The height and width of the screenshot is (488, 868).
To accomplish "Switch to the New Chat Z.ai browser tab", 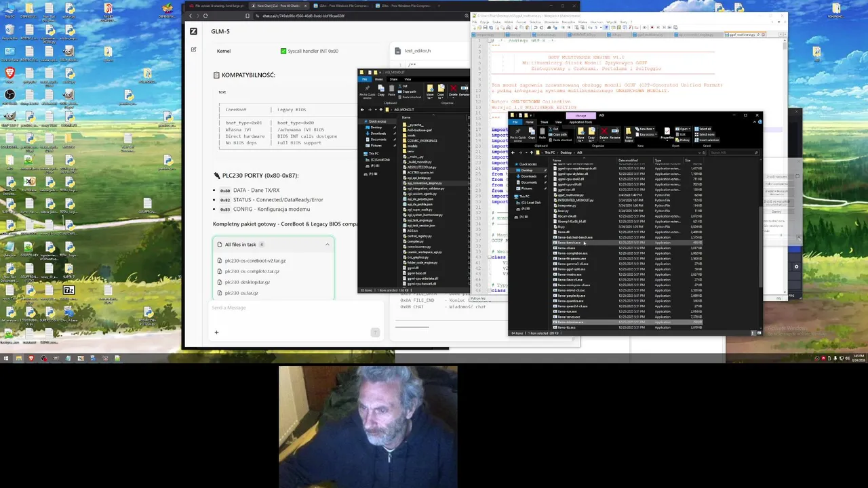I will pyautogui.click(x=277, y=5).
